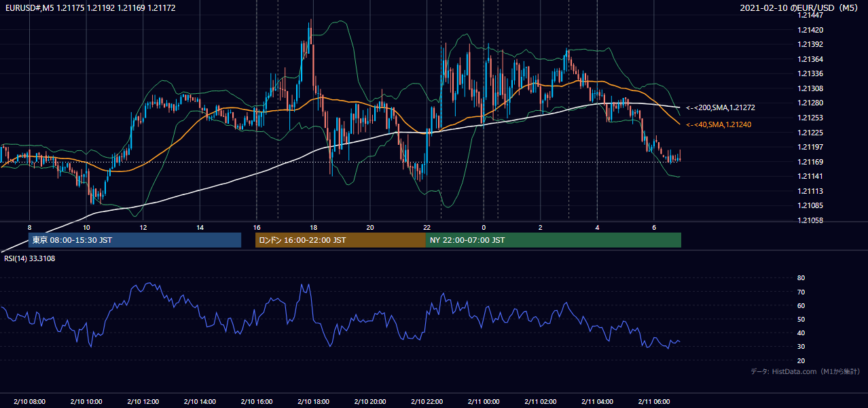Click bottom time label 2/10 18:00
Image resolution: width=868 pixels, height=408 pixels.
(x=313, y=402)
